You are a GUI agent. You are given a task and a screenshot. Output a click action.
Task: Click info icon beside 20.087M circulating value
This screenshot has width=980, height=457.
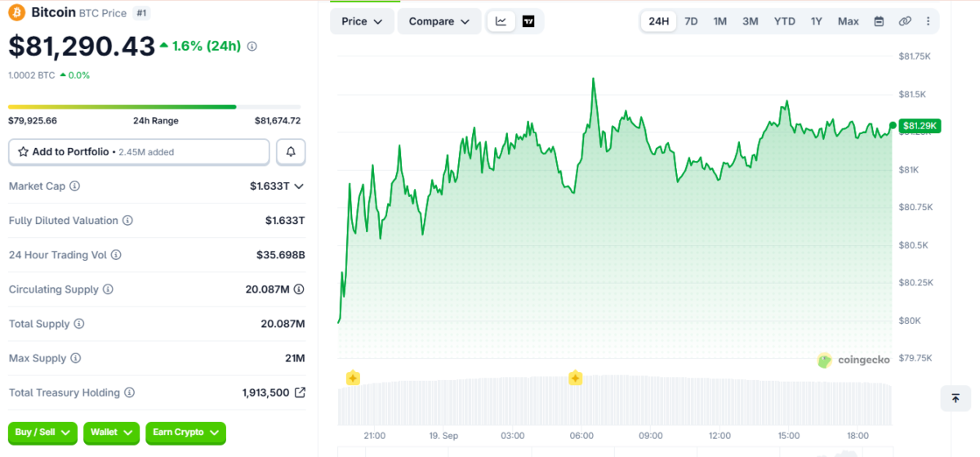(x=299, y=289)
